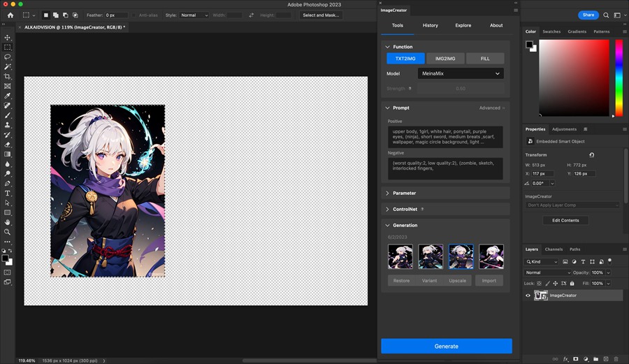
Task: Collapse the Function section
Action: click(387, 47)
